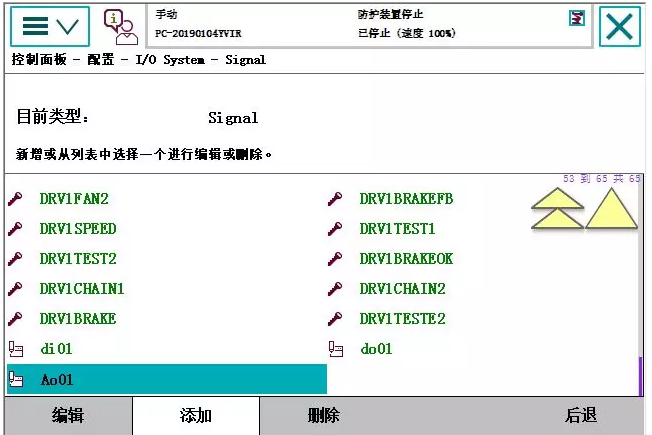Jump to list top with double-triangle arrow

click(557, 208)
